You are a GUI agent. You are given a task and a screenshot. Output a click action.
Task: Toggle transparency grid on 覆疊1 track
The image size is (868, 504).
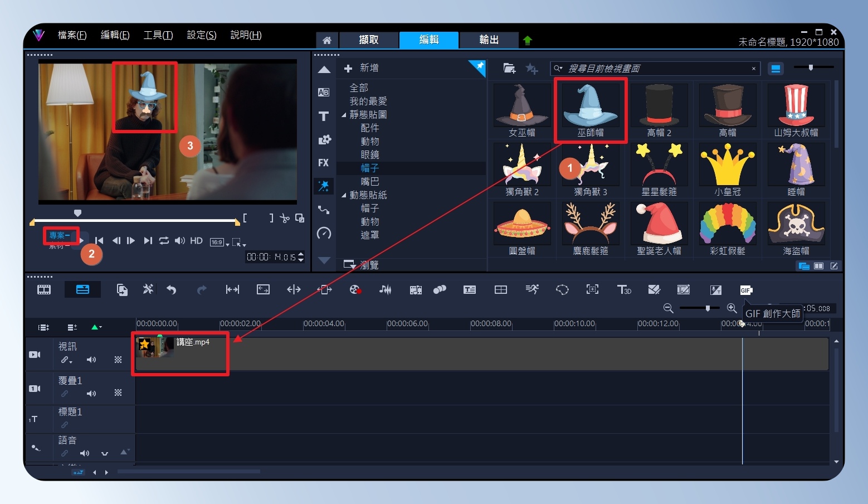[118, 392]
